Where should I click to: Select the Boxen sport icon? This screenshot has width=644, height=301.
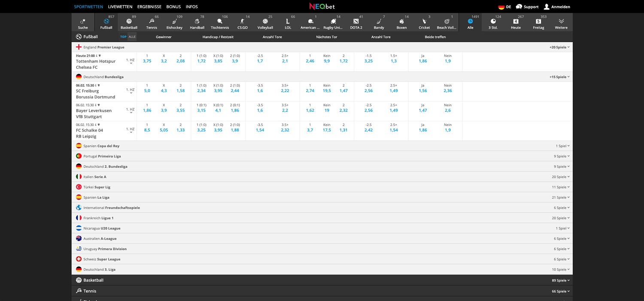401,22
